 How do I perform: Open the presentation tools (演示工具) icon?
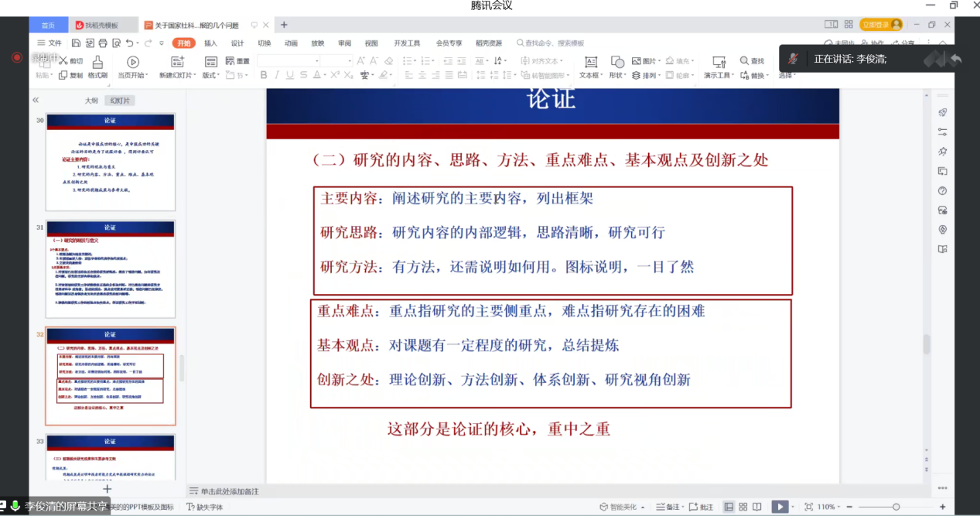[x=719, y=63]
